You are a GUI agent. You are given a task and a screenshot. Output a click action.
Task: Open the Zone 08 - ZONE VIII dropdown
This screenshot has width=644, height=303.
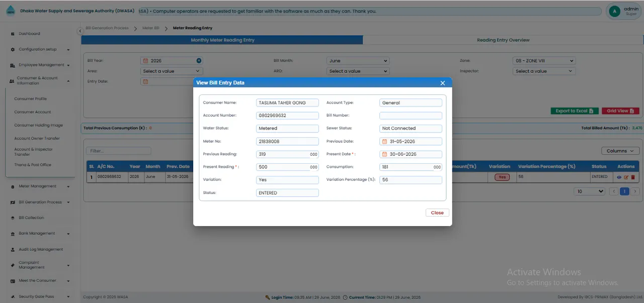[544, 61]
